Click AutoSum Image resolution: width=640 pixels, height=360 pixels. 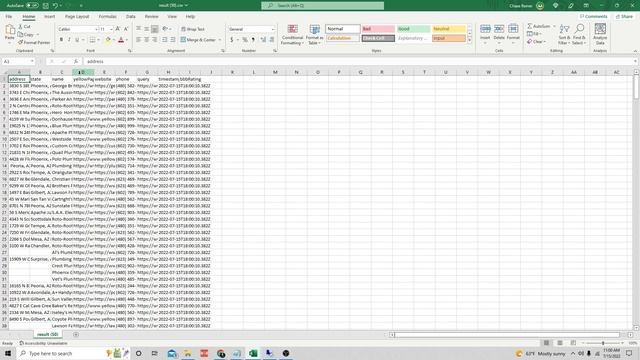click(539, 26)
